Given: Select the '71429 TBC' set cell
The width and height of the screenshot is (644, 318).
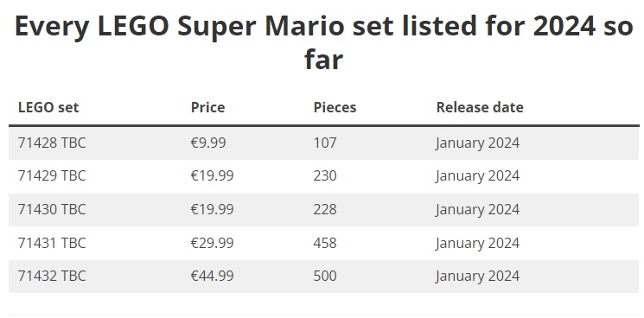Looking at the screenshot, I should [x=52, y=175].
